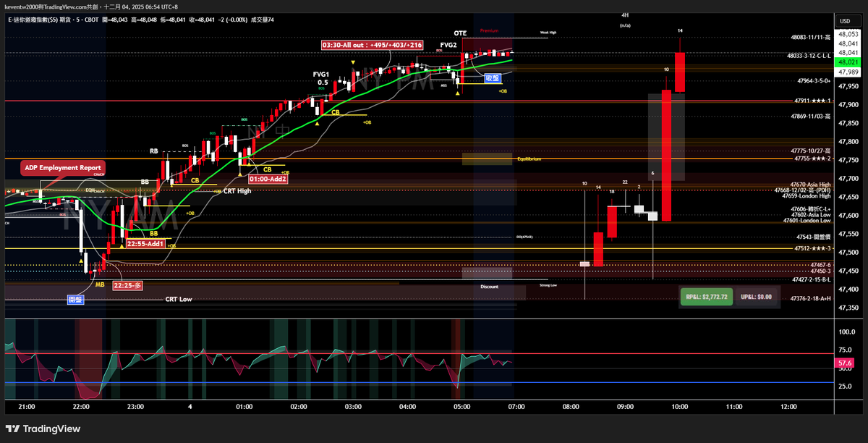Screen dimensions: 868x443
Task: Click the CRT Low label
Action: coord(179,299)
